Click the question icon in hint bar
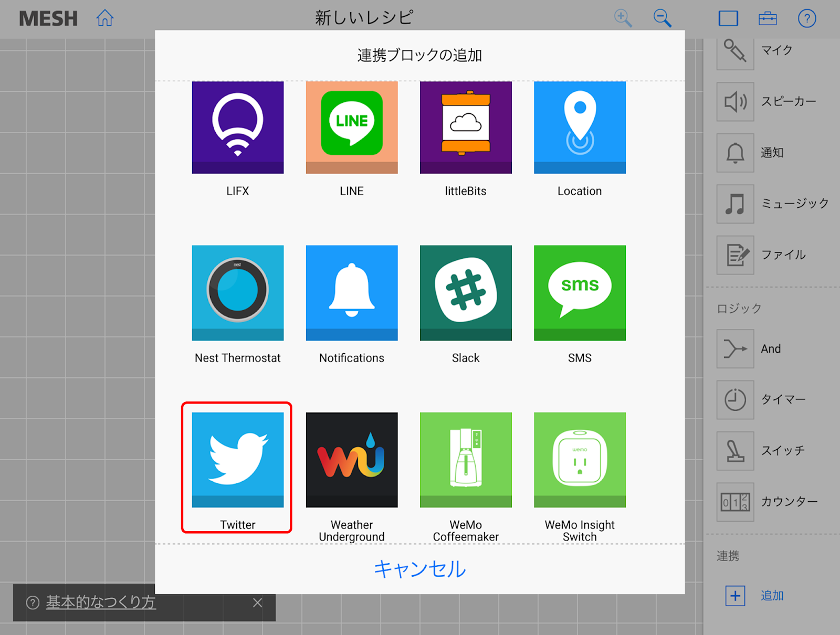 coord(33,602)
